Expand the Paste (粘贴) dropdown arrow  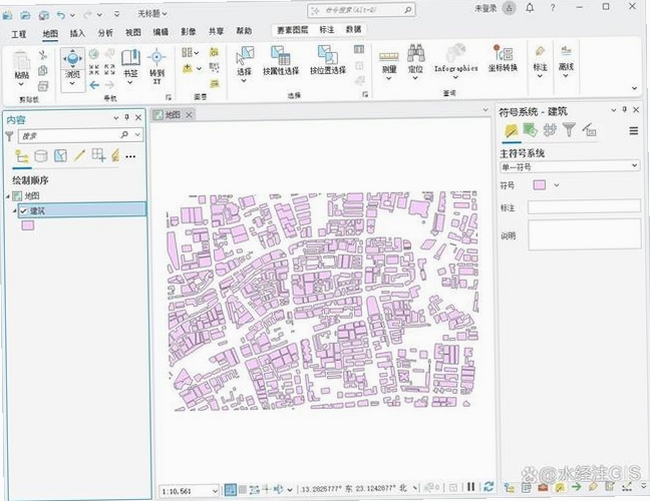pyautogui.click(x=21, y=84)
